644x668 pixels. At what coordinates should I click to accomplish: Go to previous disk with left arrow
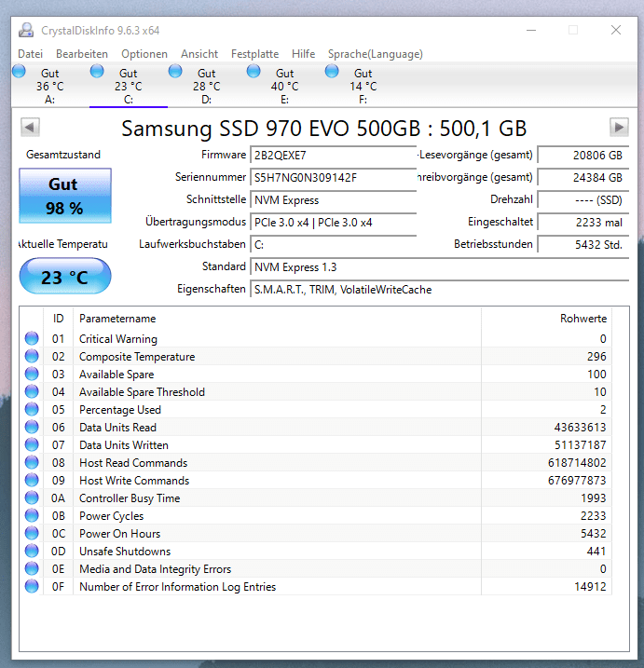pos(30,127)
